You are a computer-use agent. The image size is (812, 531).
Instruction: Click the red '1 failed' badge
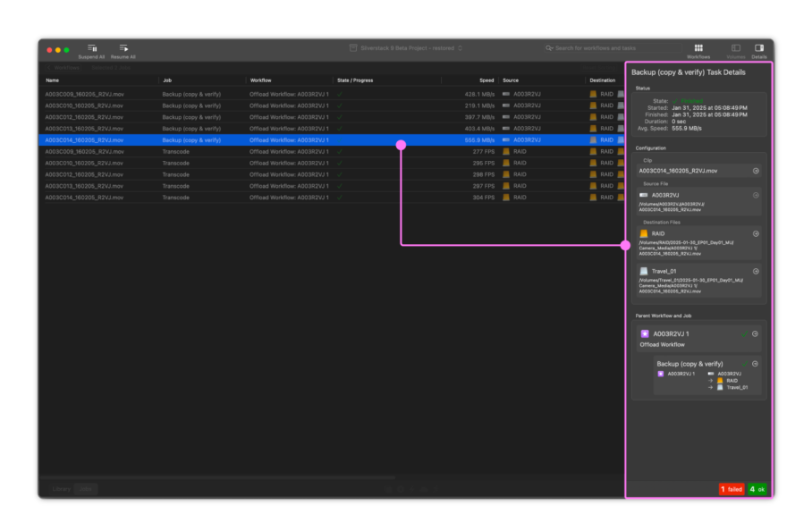pos(732,489)
